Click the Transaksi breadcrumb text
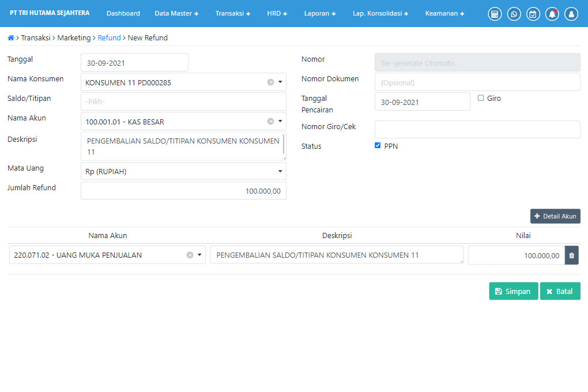This screenshot has width=588, height=392. coord(36,38)
